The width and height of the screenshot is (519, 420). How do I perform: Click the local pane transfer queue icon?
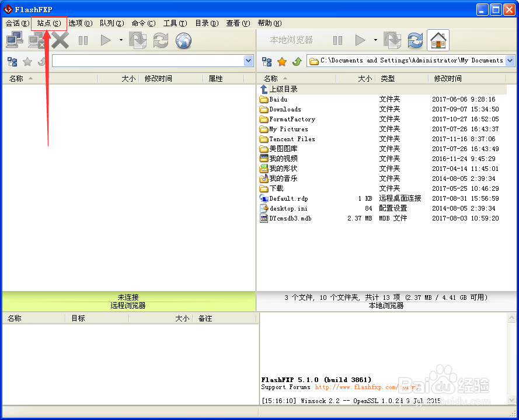pos(392,40)
